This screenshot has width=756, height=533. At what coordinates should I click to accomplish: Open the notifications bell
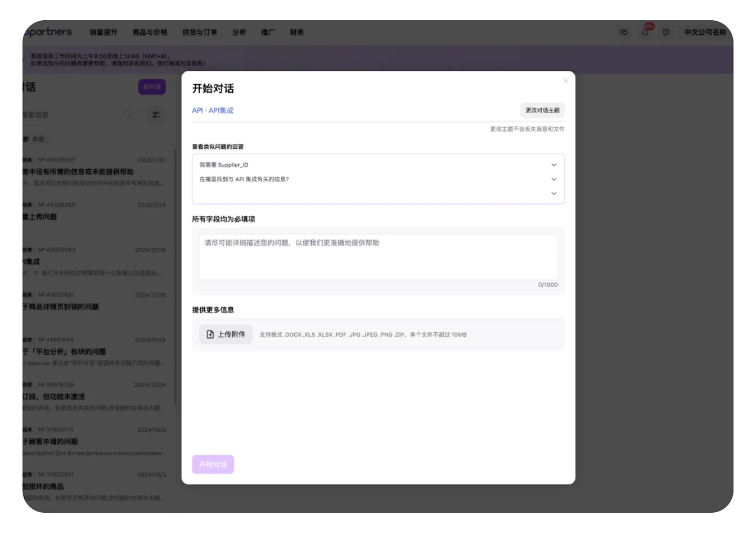pyautogui.click(x=645, y=33)
